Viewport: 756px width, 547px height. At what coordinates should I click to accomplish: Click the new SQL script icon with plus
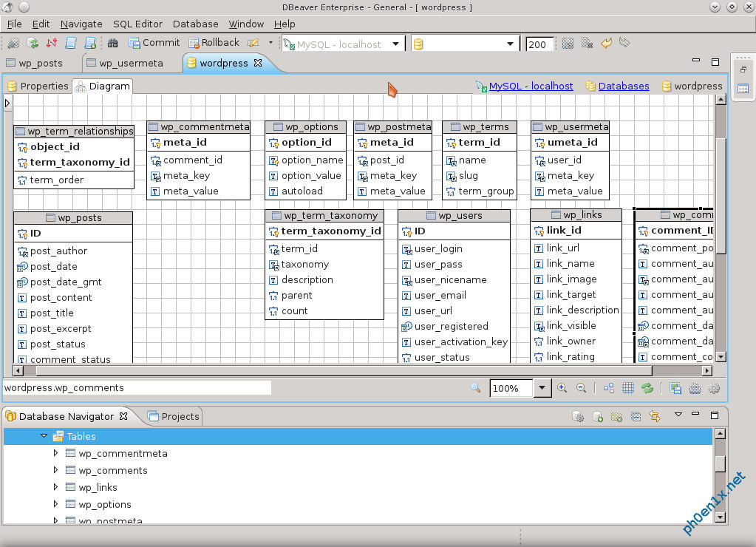click(x=90, y=44)
